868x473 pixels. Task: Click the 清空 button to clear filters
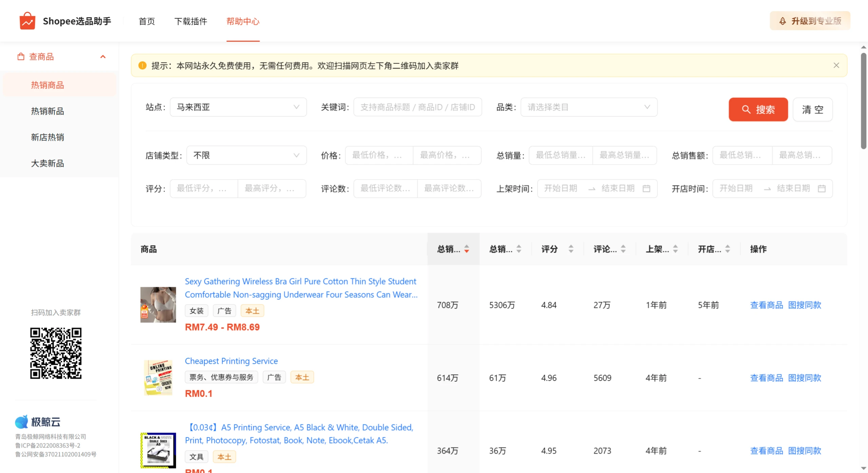tap(813, 109)
